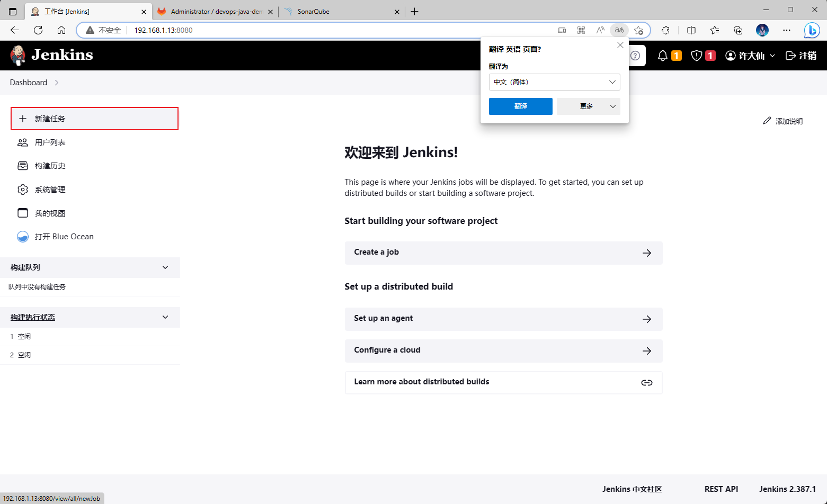Close the translate popup
The width and height of the screenshot is (827, 504).
620,46
